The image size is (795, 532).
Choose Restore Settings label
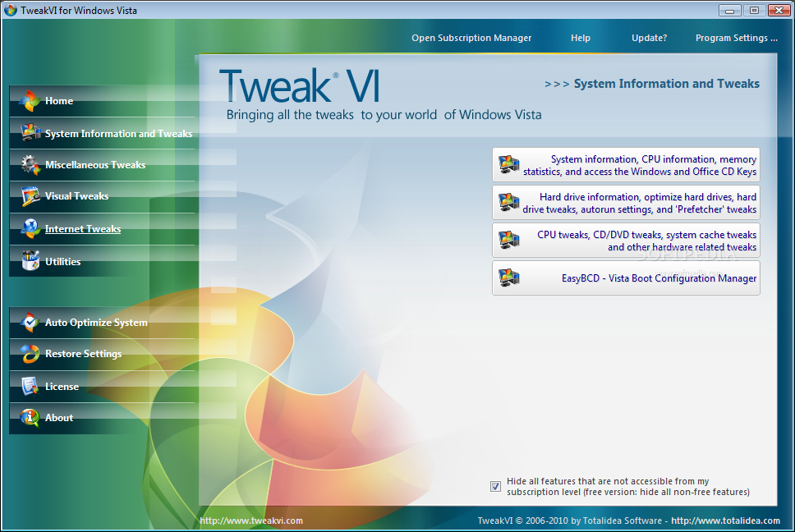click(83, 354)
